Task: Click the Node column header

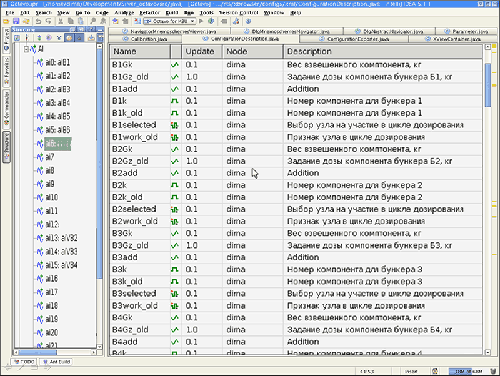Action: click(253, 52)
